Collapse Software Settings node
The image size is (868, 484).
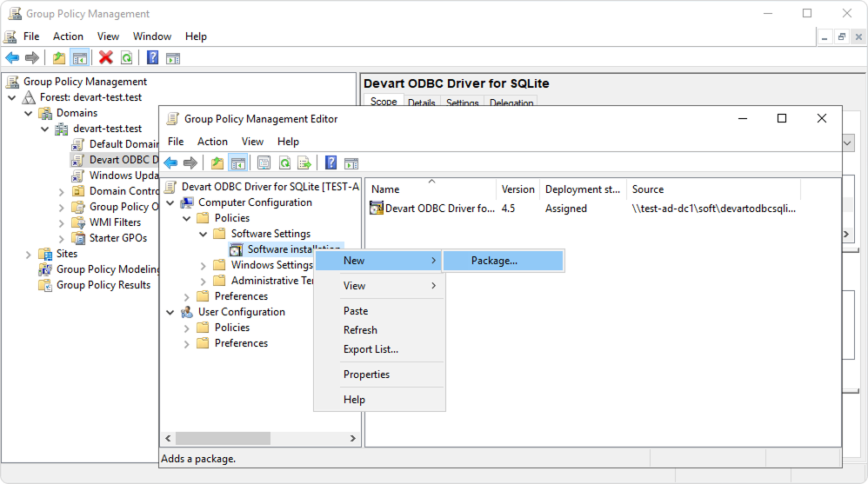[204, 234]
